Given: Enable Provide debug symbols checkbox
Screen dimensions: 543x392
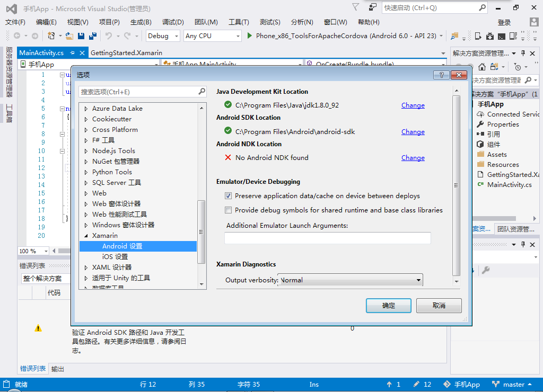Looking at the screenshot, I should coord(228,210).
